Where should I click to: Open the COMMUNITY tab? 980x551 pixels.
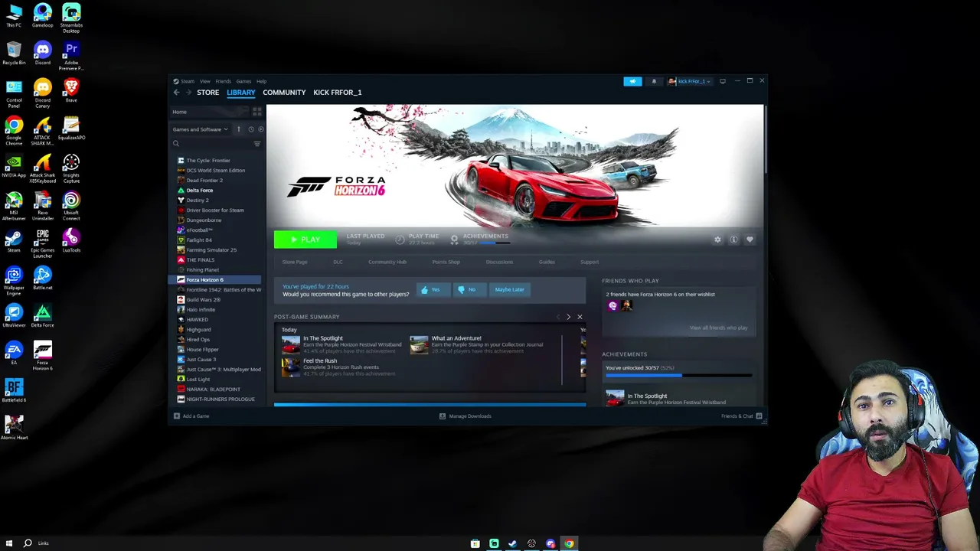[x=284, y=93]
